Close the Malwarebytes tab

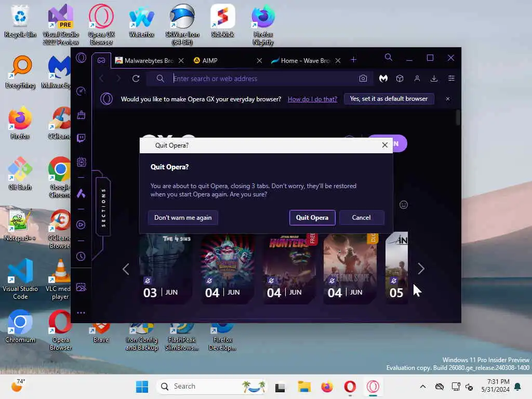181,60
